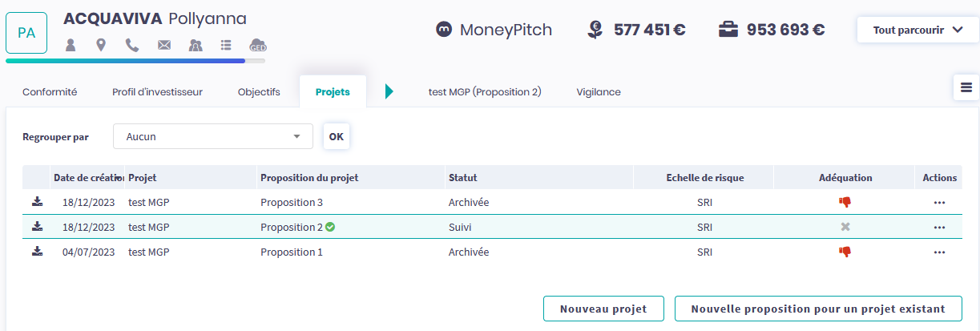The height and width of the screenshot is (331, 980).
Task: Click the phone contact icon
Action: pos(132,45)
